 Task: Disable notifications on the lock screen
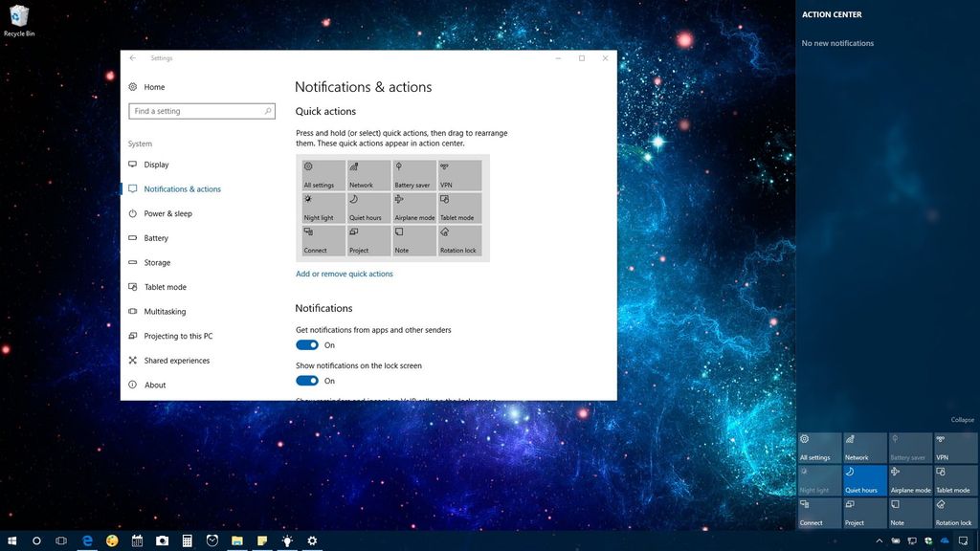pos(306,381)
